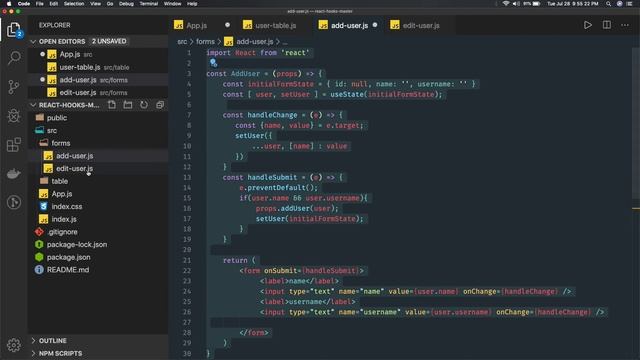
Task: Open the Manage settings gear
Action: (14, 345)
